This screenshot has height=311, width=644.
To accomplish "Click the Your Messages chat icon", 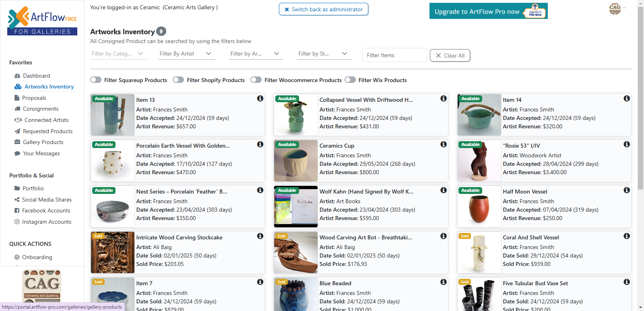I will [17, 154].
